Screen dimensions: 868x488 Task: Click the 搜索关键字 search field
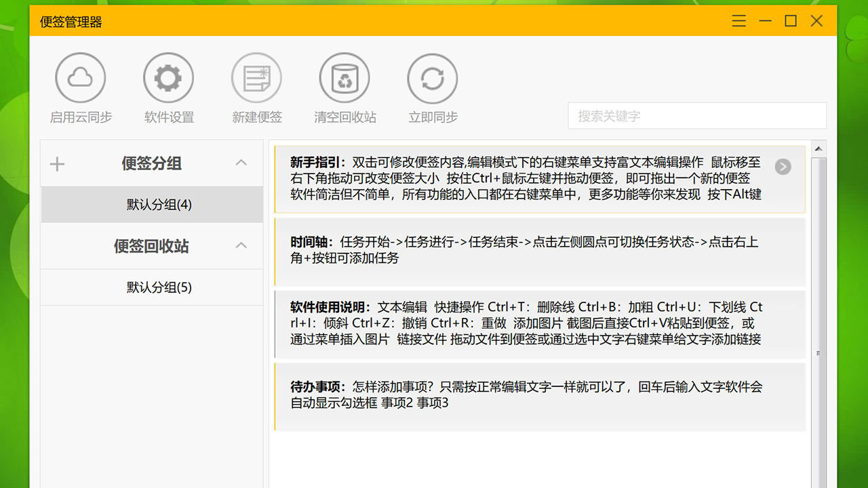[x=696, y=116]
